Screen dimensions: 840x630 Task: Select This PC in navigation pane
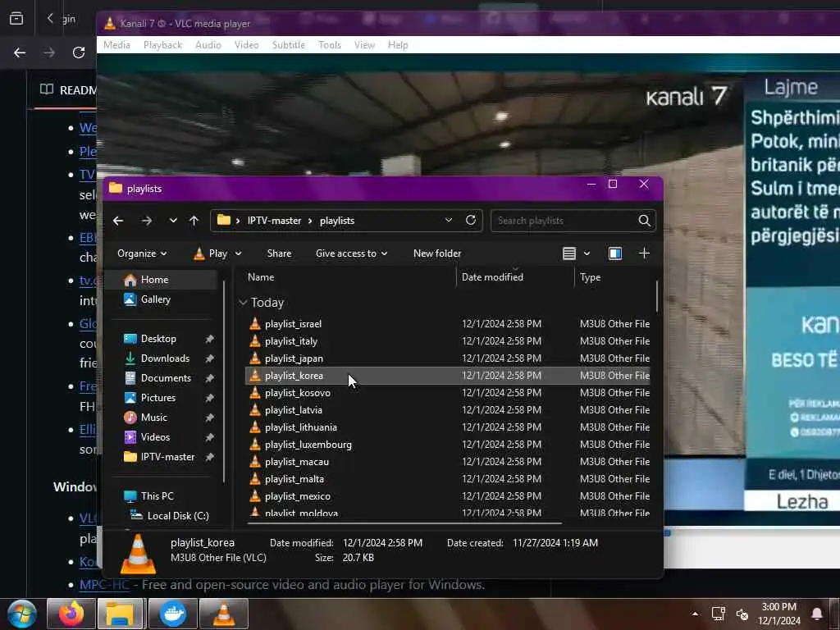point(157,496)
